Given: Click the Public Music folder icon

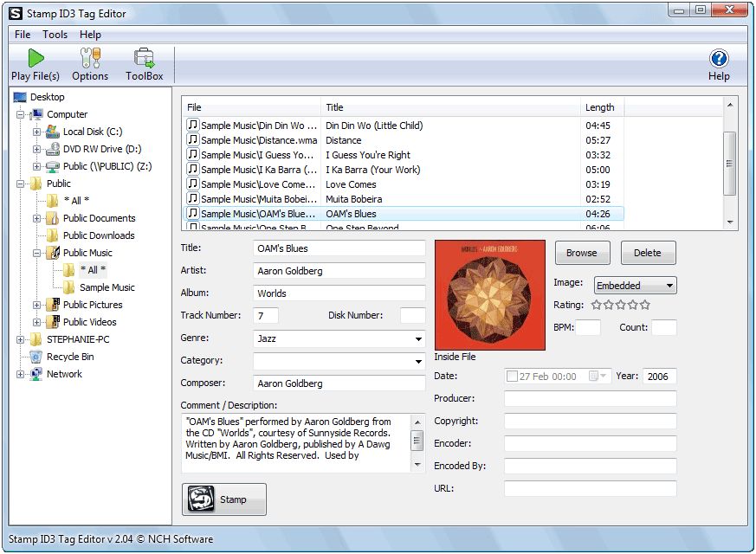Looking at the screenshot, I should tap(51, 253).
